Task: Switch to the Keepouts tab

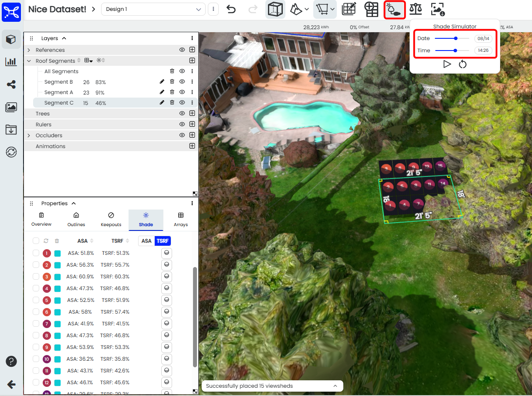Action: [111, 220]
